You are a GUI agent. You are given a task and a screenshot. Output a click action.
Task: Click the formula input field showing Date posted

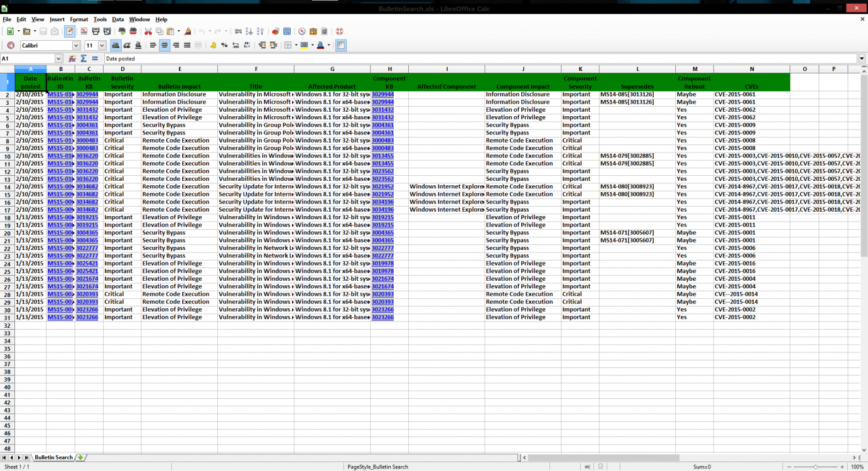(480, 58)
